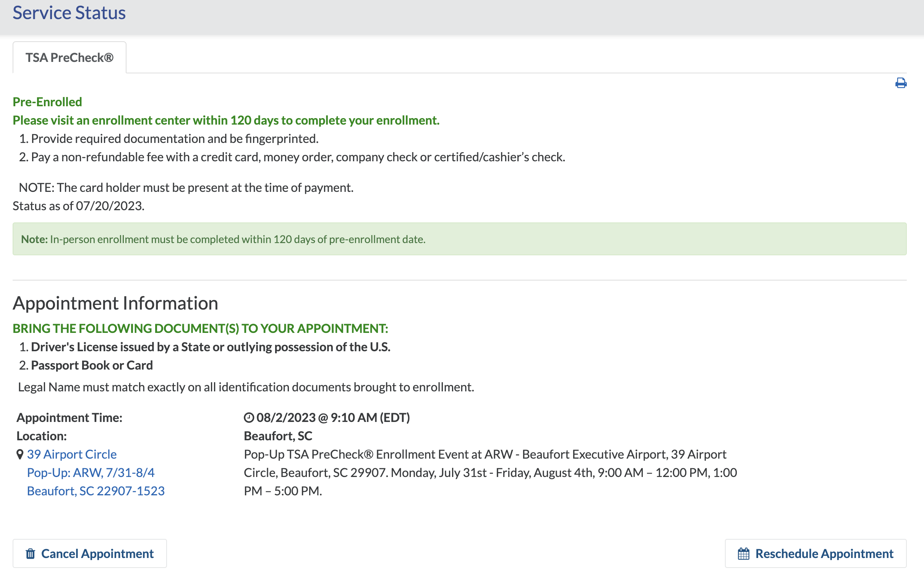Click the '08/2/2023 @ 9:10 AM (EDT)' time
The image size is (924, 571).
click(x=333, y=417)
